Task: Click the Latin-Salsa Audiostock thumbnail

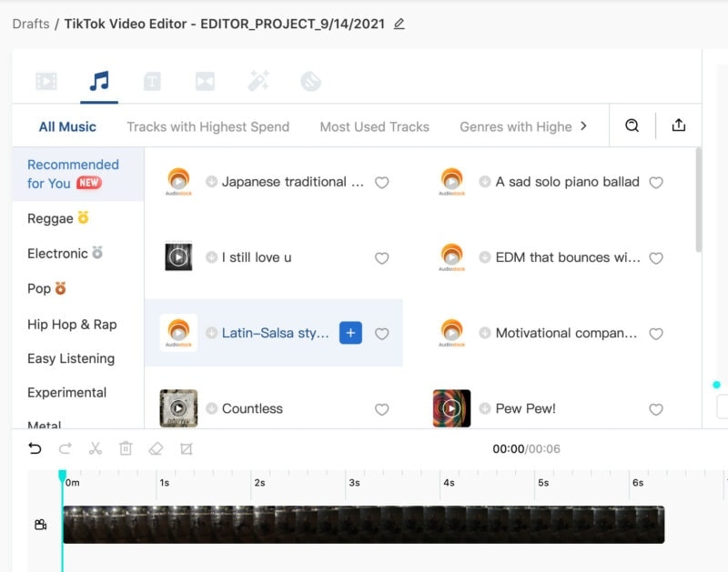Action: coord(178,333)
